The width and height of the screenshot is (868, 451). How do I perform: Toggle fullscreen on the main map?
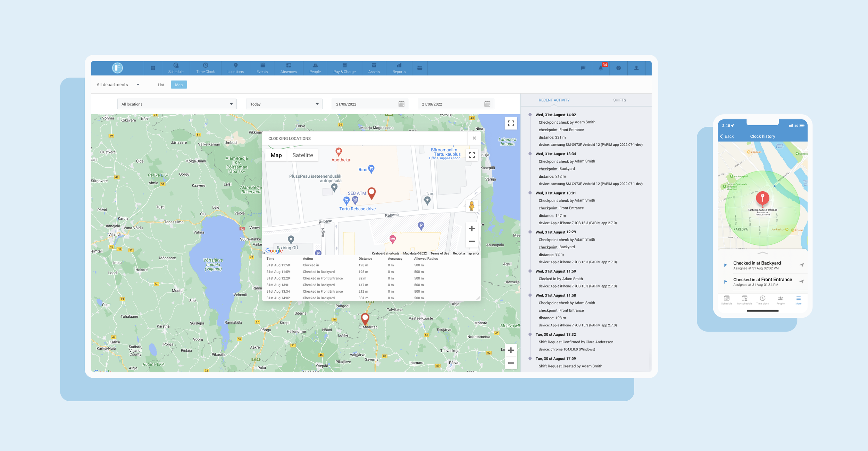(511, 123)
